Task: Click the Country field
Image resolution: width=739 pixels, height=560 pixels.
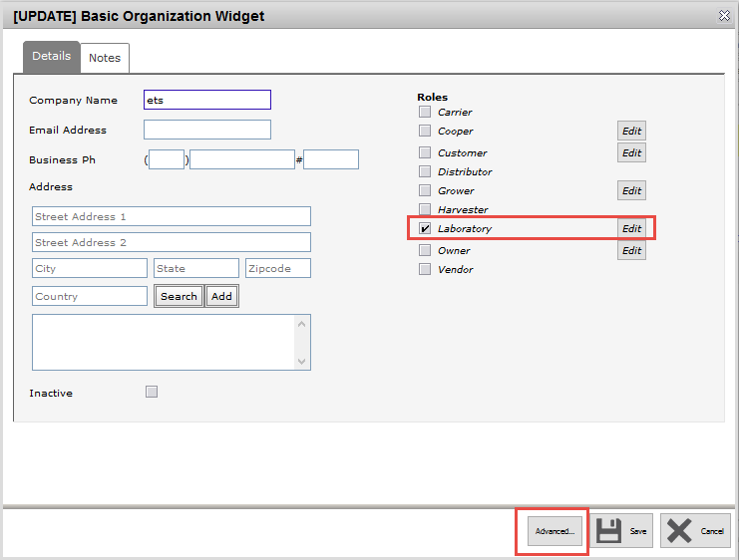Action: tap(90, 296)
